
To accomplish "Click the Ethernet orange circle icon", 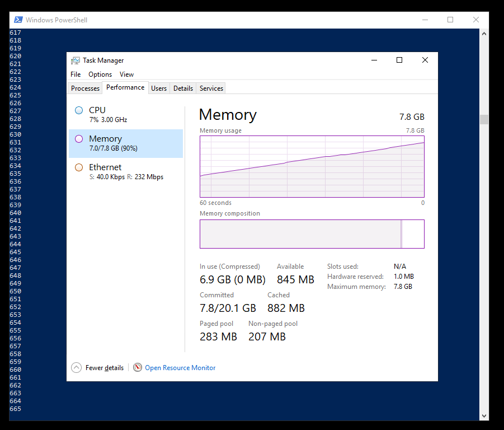I will pos(79,167).
